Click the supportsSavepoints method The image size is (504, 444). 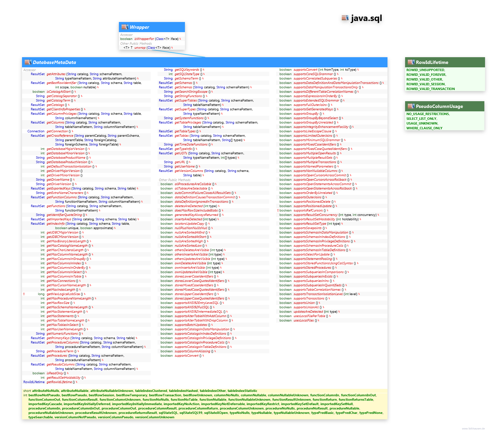[x=308, y=228]
